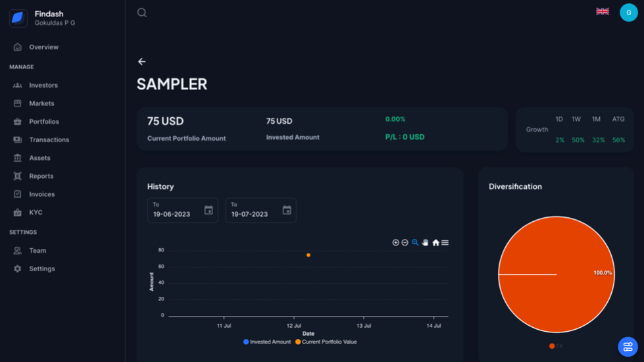Select the chart selection zoom magnifier tool
This screenshot has height=362, width=644.
(415, 243)
